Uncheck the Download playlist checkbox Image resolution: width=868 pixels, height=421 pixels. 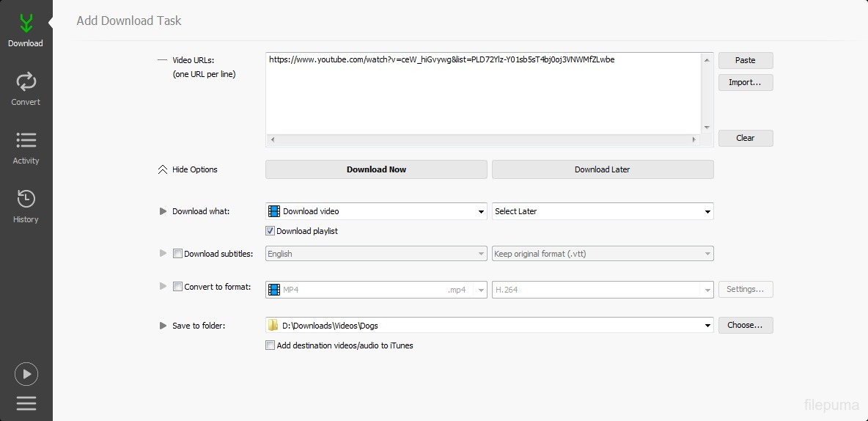[x=271, y=231]
